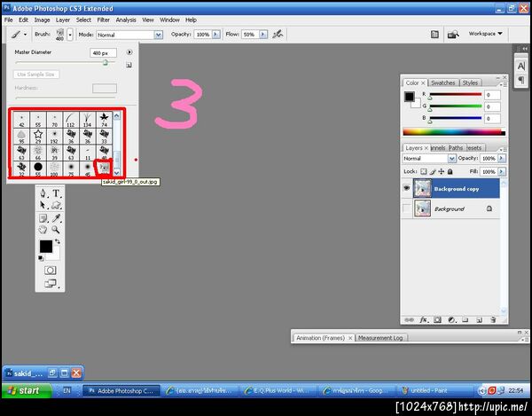Delete layer with trash icon
The image size is (532, 416).
coord(493,319)
